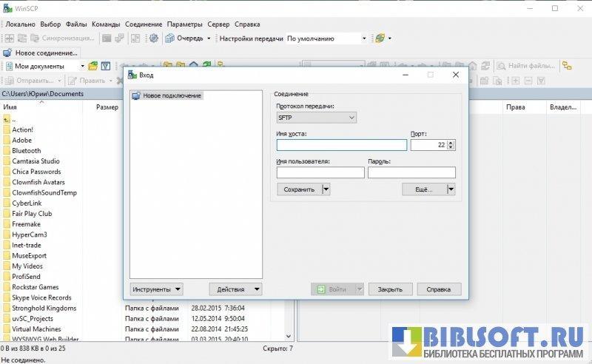The height and width of the screenshot is (364, 592).
Task: Click the Login (Войти) button
Action: 334,289
